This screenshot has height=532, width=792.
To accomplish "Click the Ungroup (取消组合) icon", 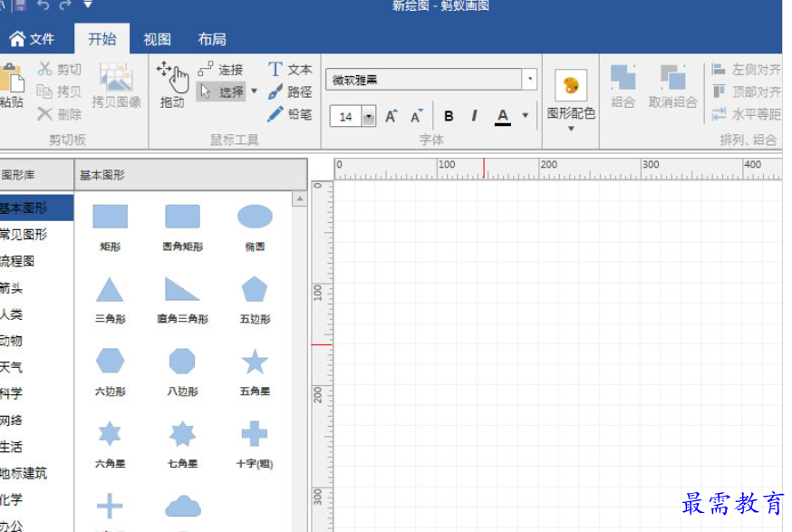I will pyautogui.click(x=672, y=77).
